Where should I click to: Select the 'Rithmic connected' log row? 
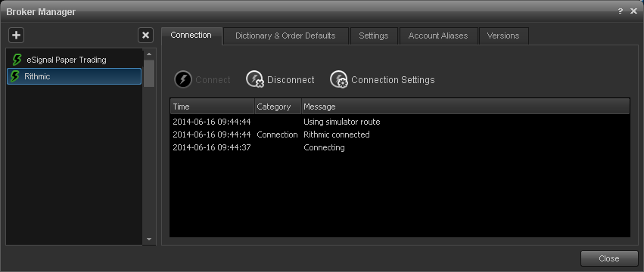coord(400,134)
